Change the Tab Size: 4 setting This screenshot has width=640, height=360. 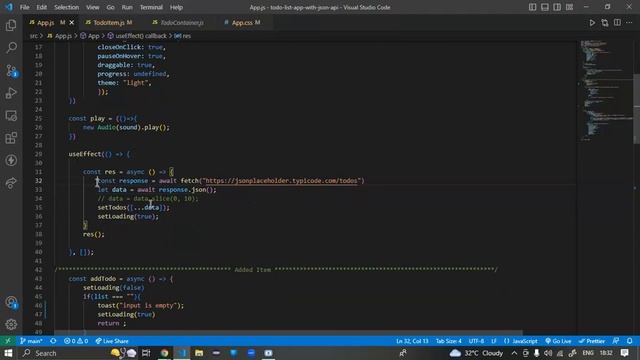tap(449, 341)
